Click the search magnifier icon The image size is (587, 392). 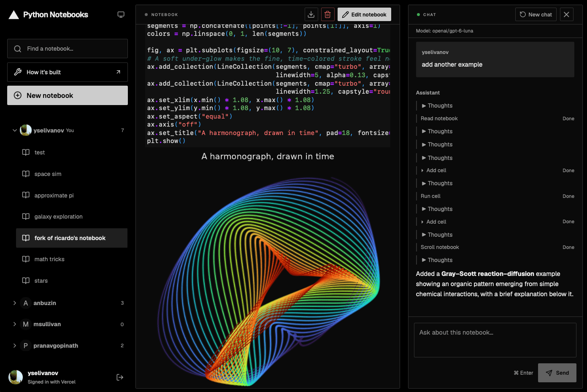(x=18, y=49)
